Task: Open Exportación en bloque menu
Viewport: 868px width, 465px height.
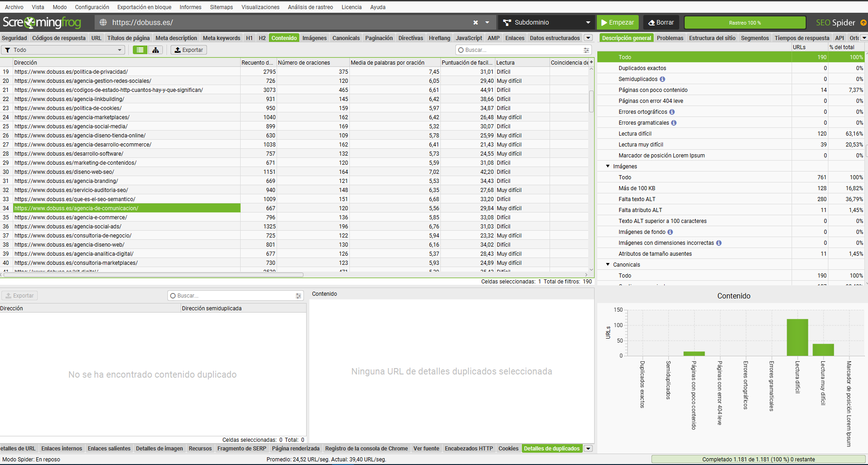Action: point(144,7)
